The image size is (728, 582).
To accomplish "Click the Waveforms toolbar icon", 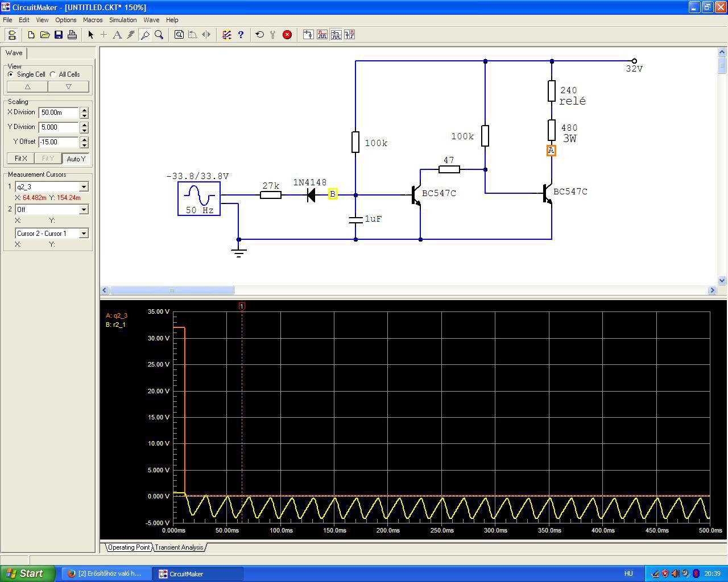I will [322, 35].
